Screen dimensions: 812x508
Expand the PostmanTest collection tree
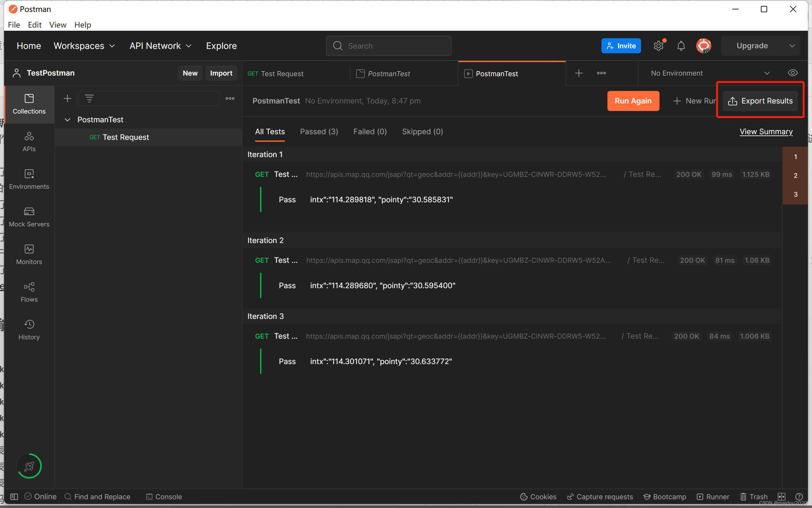click(67, 119)
